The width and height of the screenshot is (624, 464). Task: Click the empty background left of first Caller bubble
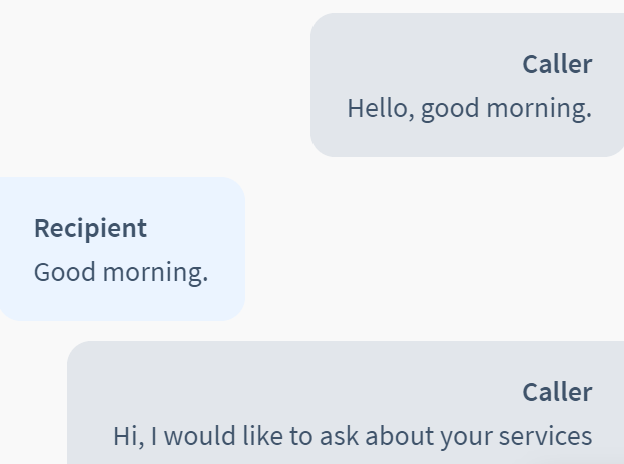(x=155, y=85)
